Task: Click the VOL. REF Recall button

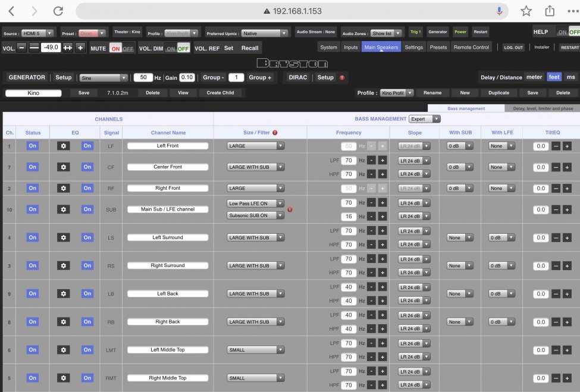Action: [250, 48]
